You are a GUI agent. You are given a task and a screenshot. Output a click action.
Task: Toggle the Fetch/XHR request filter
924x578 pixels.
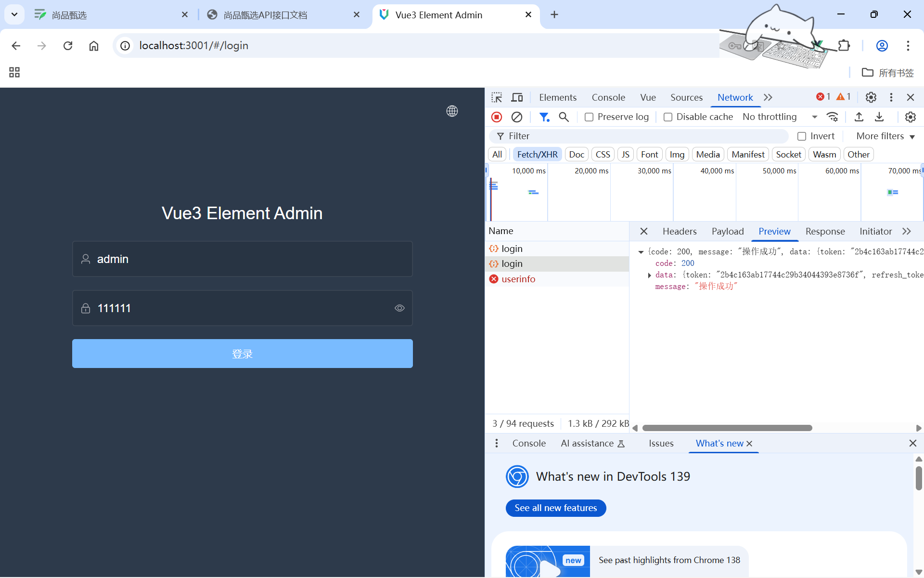(x=537, y=155)
